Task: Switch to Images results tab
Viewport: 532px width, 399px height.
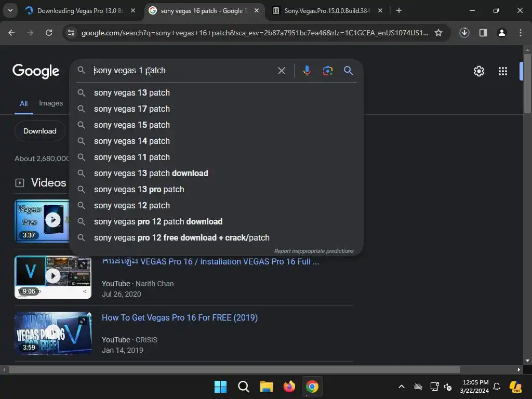Action: tap(51, 103)
